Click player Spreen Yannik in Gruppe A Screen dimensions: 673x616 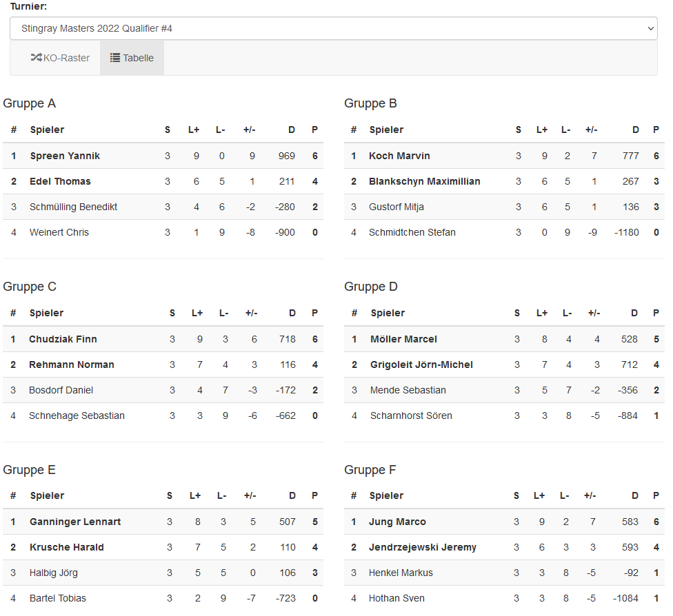coord(65,156)
